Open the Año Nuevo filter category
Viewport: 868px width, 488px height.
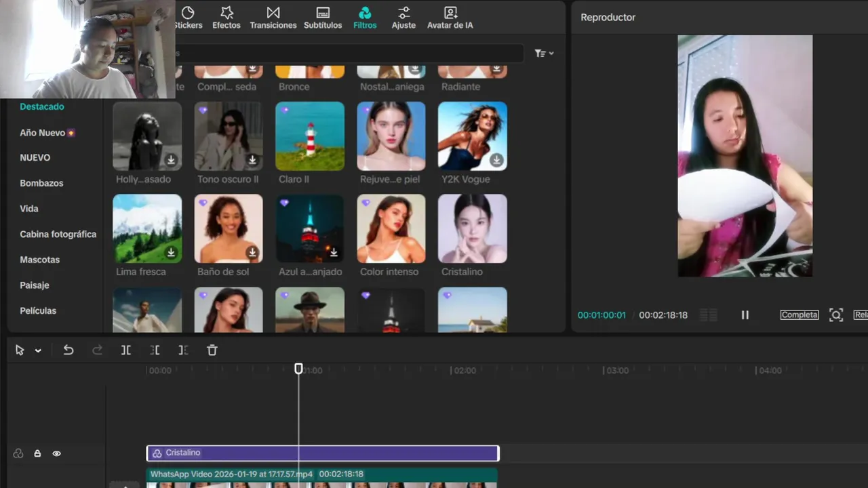click(47, 133)
